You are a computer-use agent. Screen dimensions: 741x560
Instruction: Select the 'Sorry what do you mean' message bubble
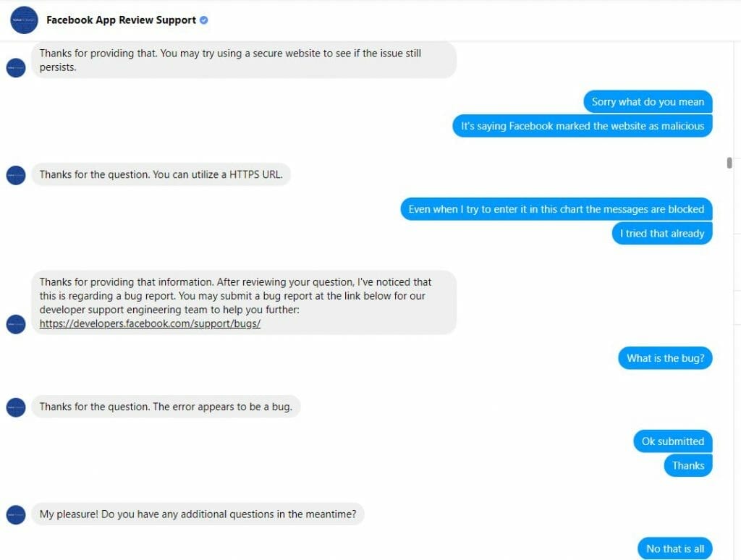[647, 101]
